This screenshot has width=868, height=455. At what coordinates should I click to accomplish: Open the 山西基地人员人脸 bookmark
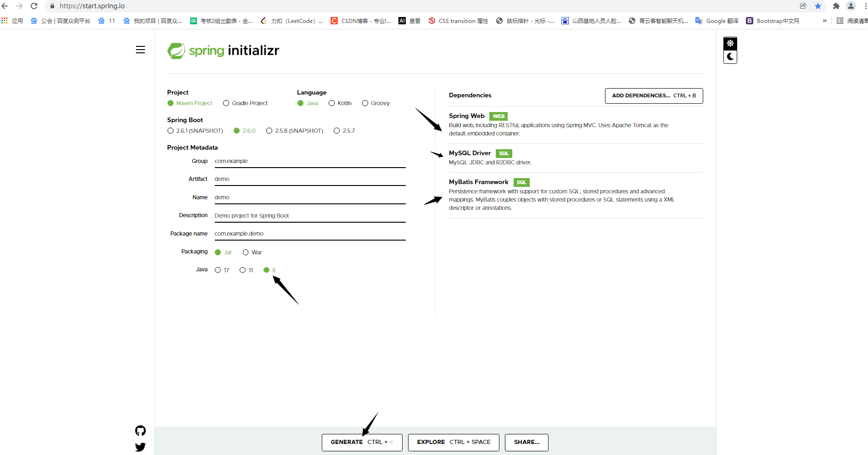[591, 21]
